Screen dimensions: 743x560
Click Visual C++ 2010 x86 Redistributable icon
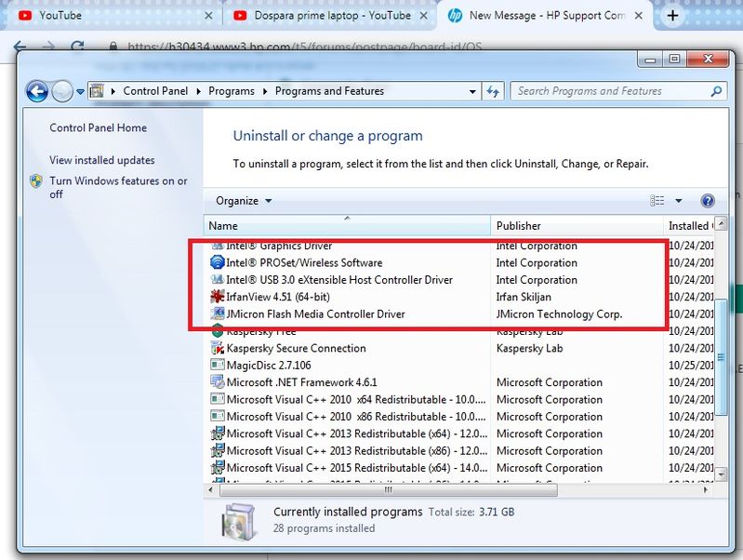217,416
